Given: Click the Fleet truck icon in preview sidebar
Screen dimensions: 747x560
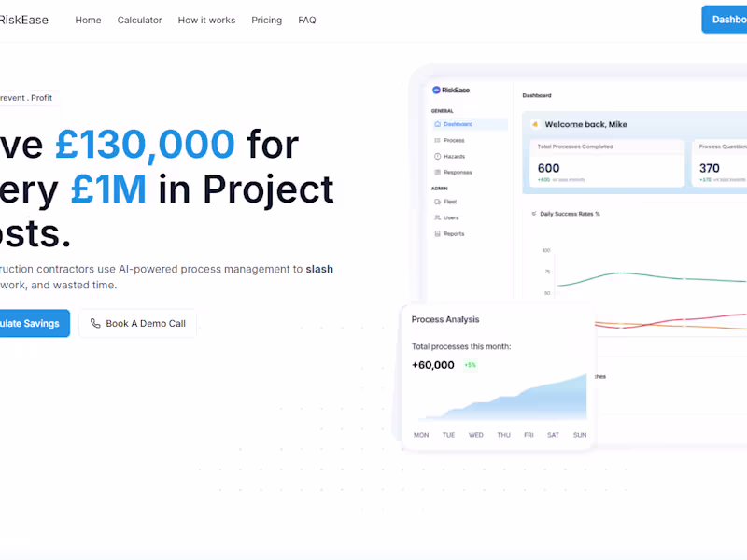Looking at the screenshot, I should [x=437, y=202].
